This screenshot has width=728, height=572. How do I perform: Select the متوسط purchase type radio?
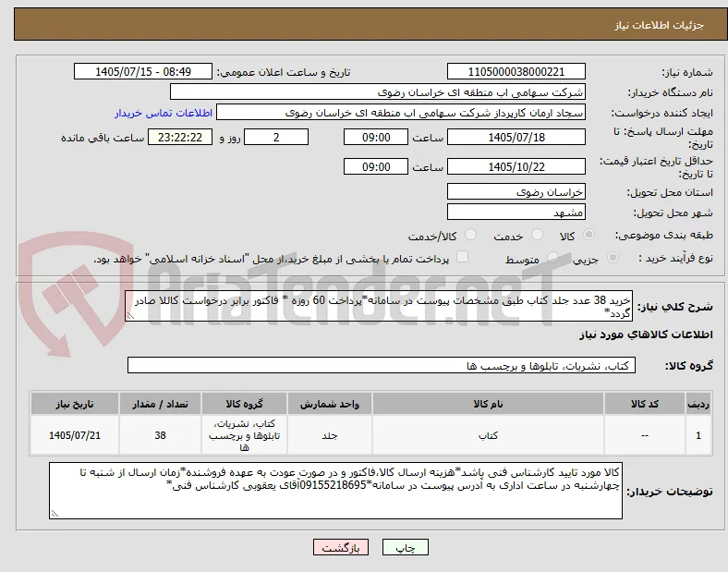[x=552, y=258]
